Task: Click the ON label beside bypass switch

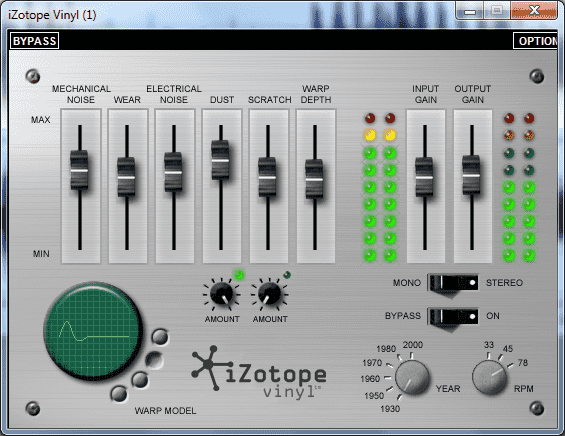Action: click(493, 316)
